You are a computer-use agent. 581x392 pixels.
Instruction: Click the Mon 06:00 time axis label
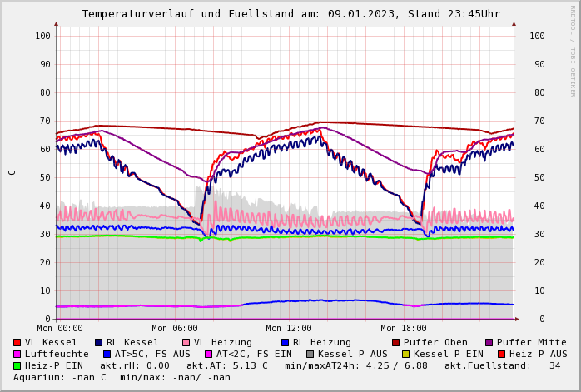coord(175,329)
